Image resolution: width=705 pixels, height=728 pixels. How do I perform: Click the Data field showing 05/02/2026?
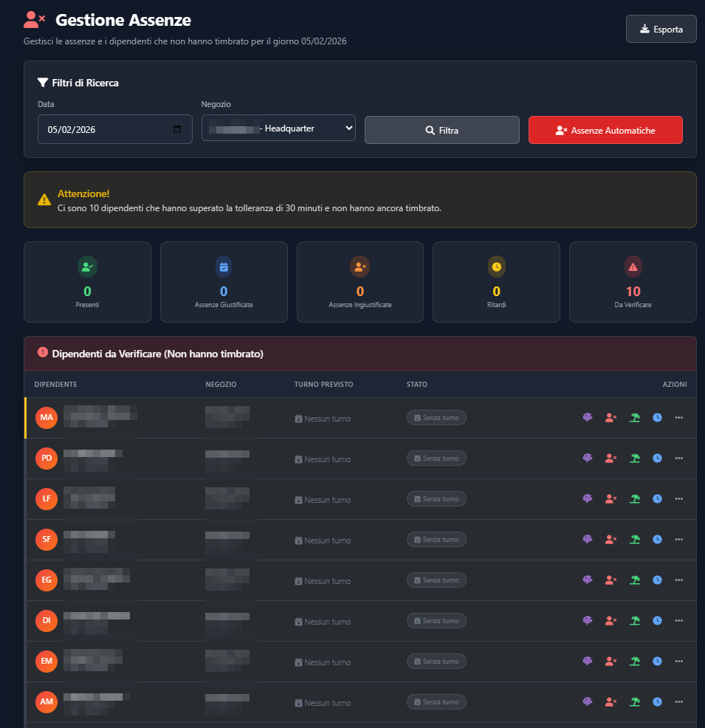point(103,130)
